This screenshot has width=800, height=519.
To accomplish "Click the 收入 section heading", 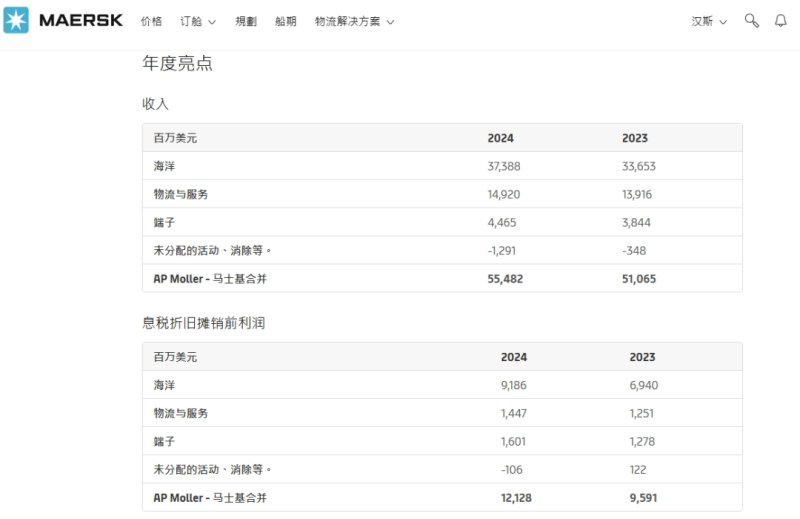I will tap(156, 103).
